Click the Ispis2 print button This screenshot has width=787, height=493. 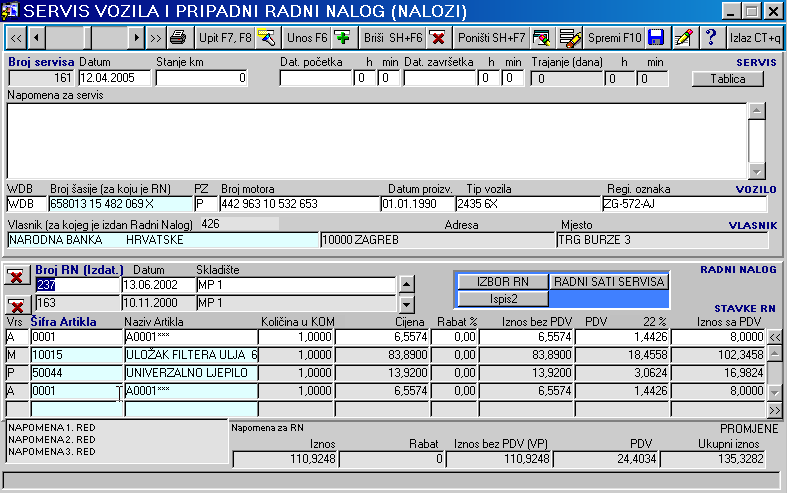[x=503, y=299]
